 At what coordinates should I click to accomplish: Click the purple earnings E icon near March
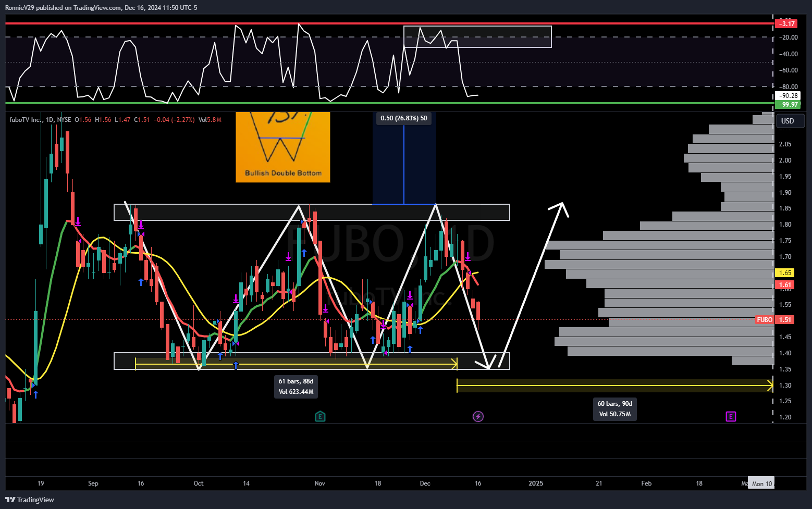[731, 416]
